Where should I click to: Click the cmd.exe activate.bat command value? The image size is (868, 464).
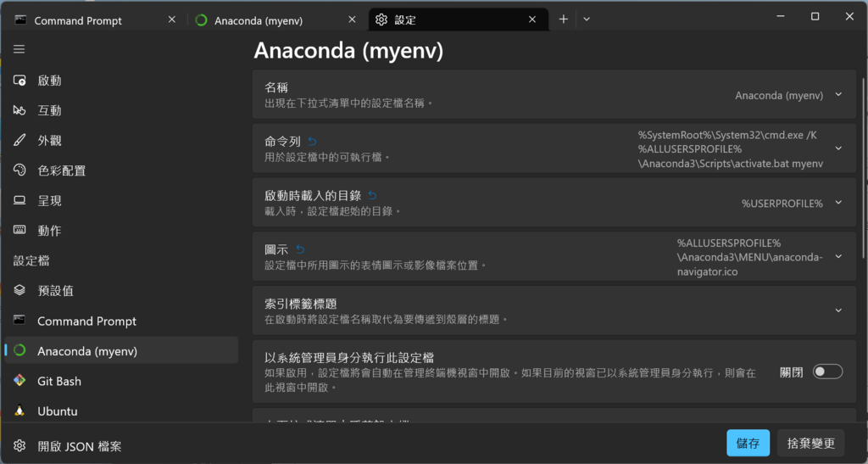pyautogui.click(x=731, y=149)
